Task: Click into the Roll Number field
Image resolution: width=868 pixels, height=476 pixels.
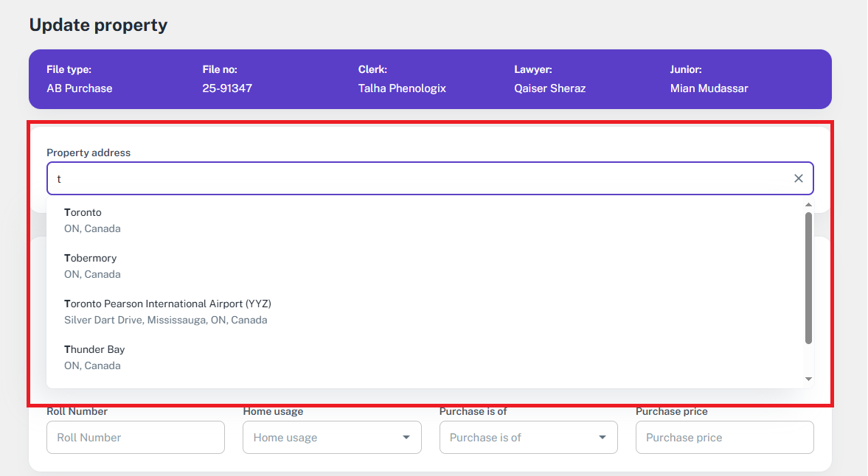Action: [x=136, y=438]
